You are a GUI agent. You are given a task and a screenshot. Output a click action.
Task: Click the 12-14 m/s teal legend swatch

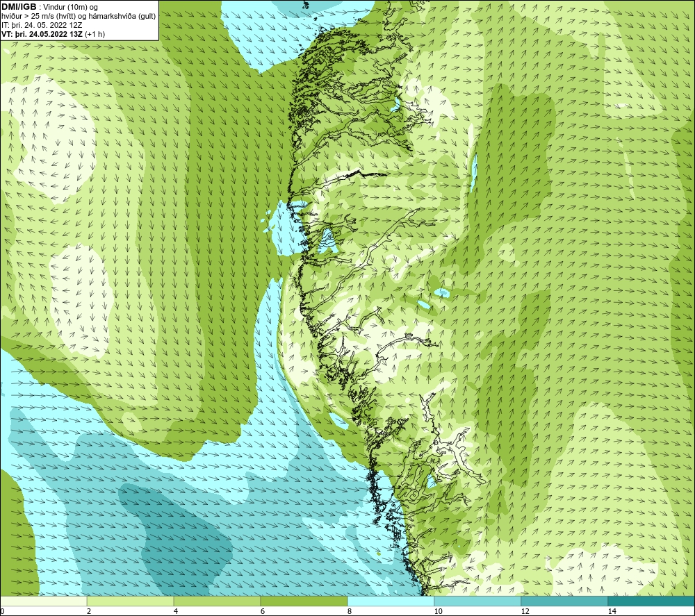(x=564, y=601)
